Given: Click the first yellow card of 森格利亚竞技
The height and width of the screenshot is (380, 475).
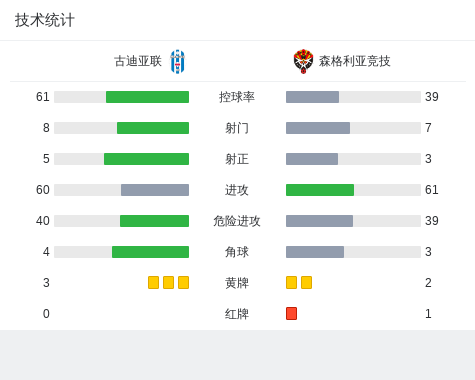Looking at the screenshot, I should tap(291, 282).
